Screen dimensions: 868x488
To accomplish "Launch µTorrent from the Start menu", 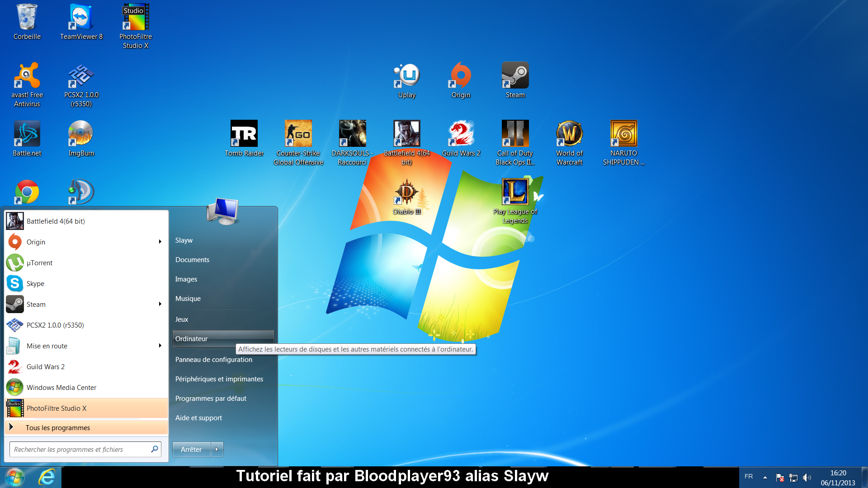I will 40,263.
